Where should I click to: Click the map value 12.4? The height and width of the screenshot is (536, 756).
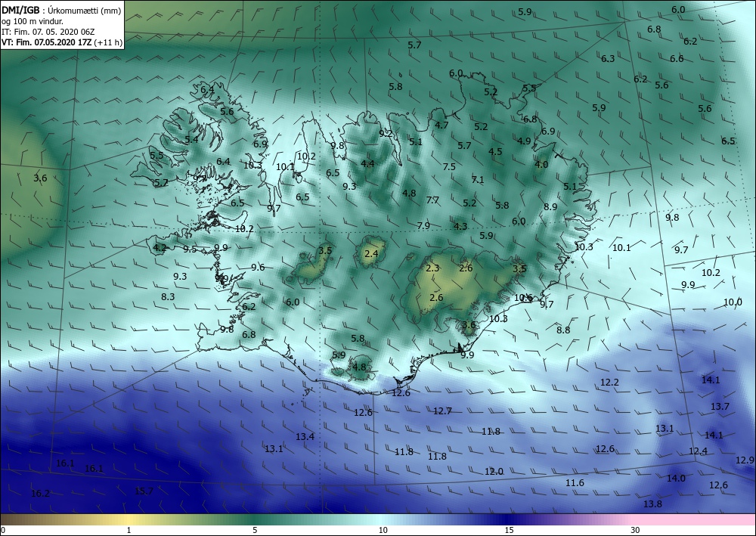[698, 451]
